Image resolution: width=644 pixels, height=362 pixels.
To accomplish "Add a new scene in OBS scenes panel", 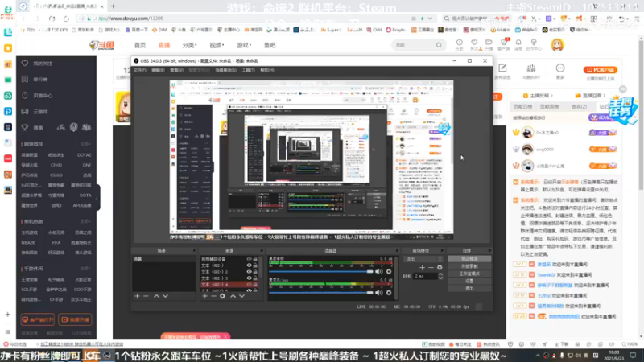I will click(137, 296).
